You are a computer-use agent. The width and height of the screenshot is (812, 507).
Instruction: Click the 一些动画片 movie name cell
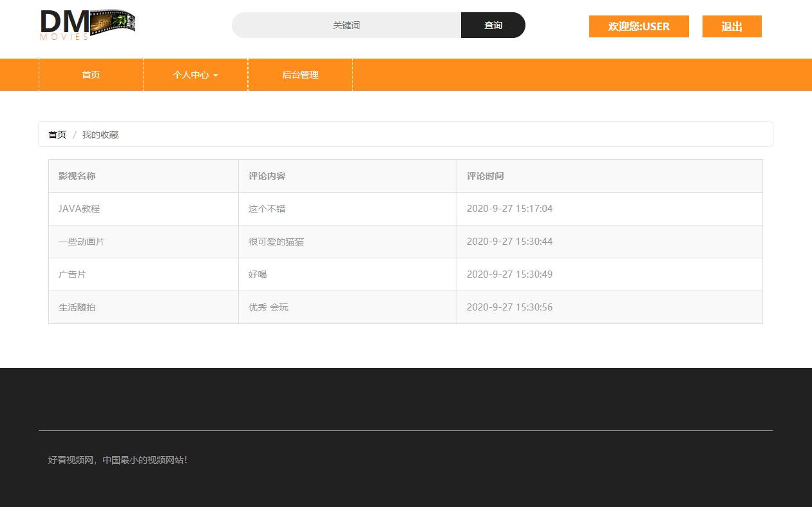82,241
